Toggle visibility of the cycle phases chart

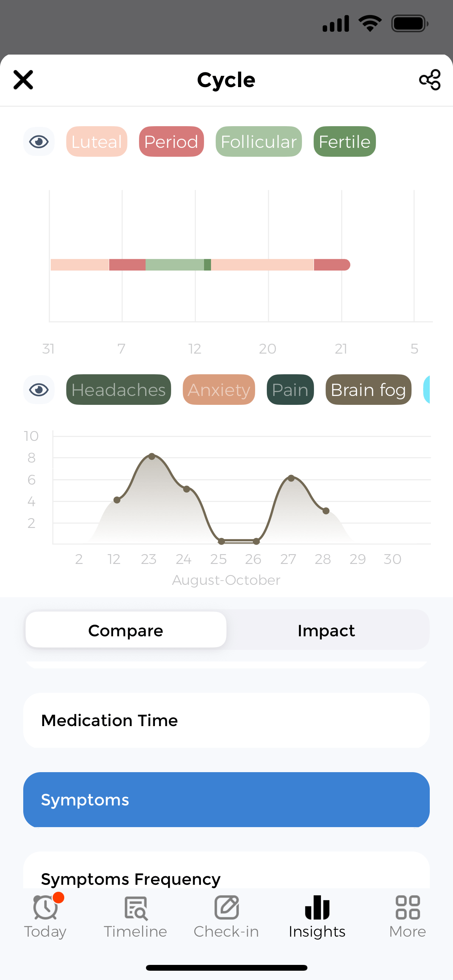[x=39, y=141]
